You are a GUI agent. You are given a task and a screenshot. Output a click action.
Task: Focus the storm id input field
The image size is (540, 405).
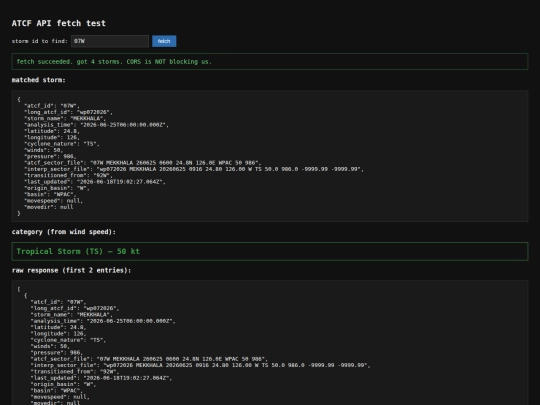110,41
